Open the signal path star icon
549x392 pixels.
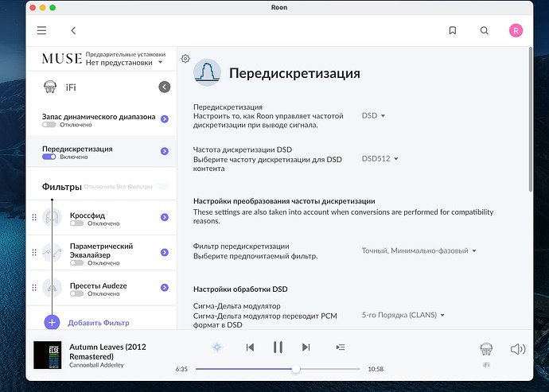coord(217,347)
